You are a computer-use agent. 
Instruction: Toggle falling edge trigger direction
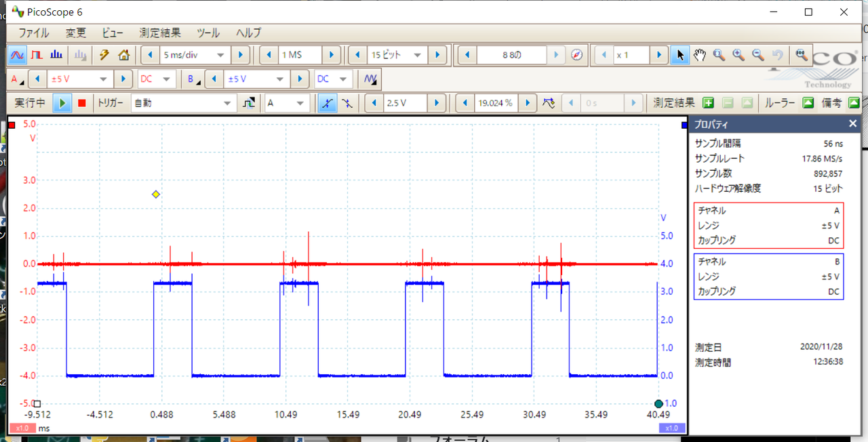pos(347,103)
